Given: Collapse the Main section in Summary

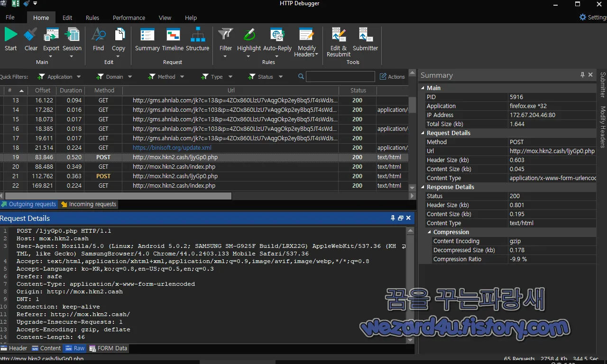Looking at the screenshot, I should pos(423,88).
